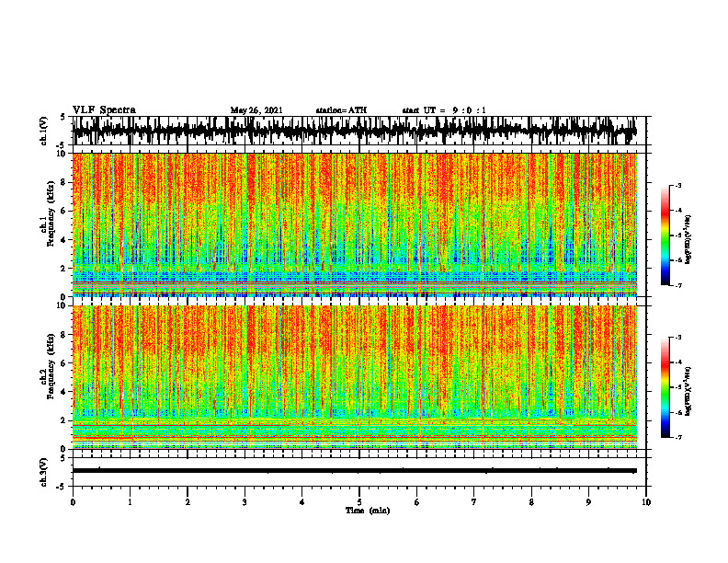
Task: Click the ch.1 "Frequency (kHz)" axis label
Action: [x=51, y=214]
